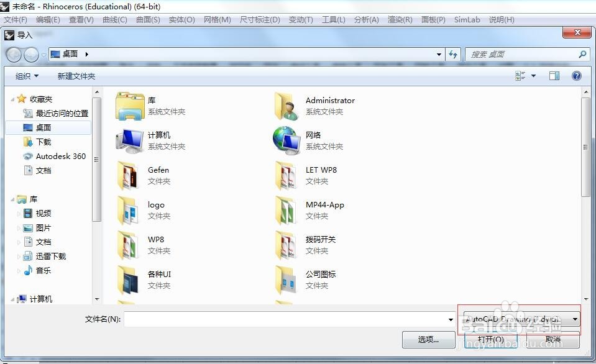Open 文档 under favorites
Screen dimensions: 596x364
pos(37,171)
